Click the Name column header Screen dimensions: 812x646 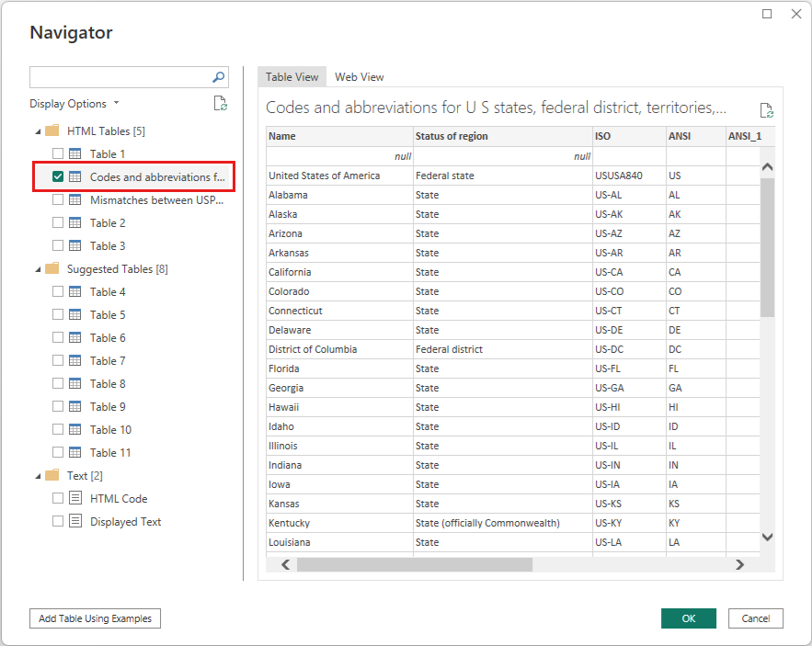coord(339,136)
